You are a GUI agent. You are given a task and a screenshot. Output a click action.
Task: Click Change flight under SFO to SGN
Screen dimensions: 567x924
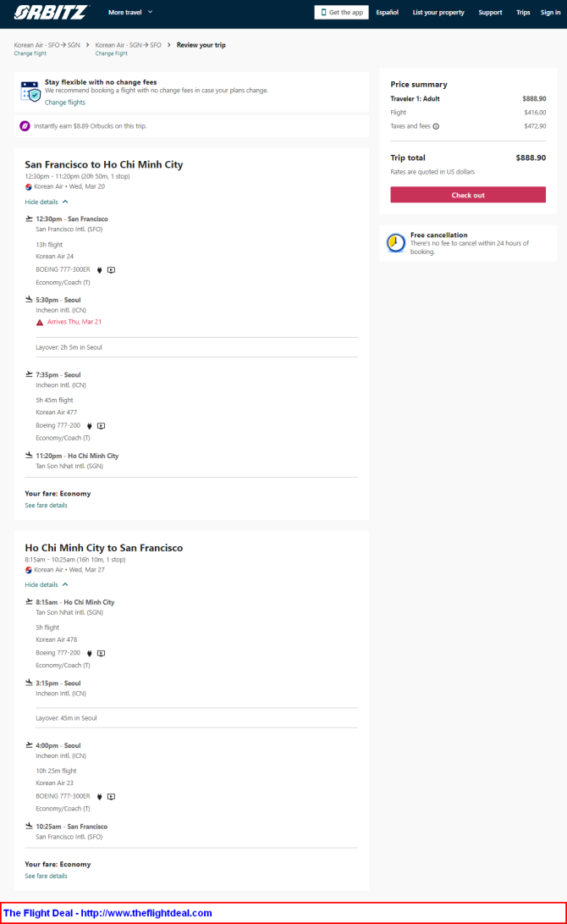coord(30,53)
